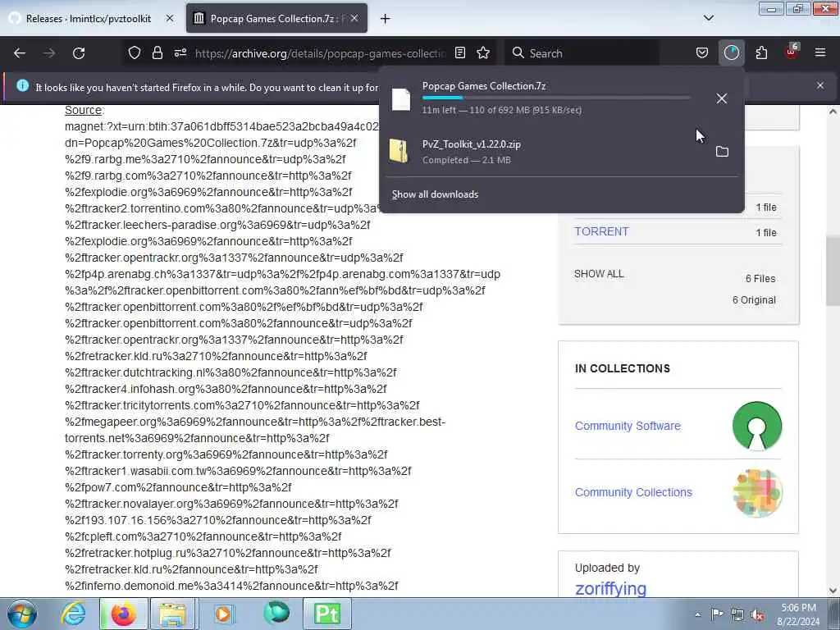Open the extensions puzzle icon

coord(761,53)
